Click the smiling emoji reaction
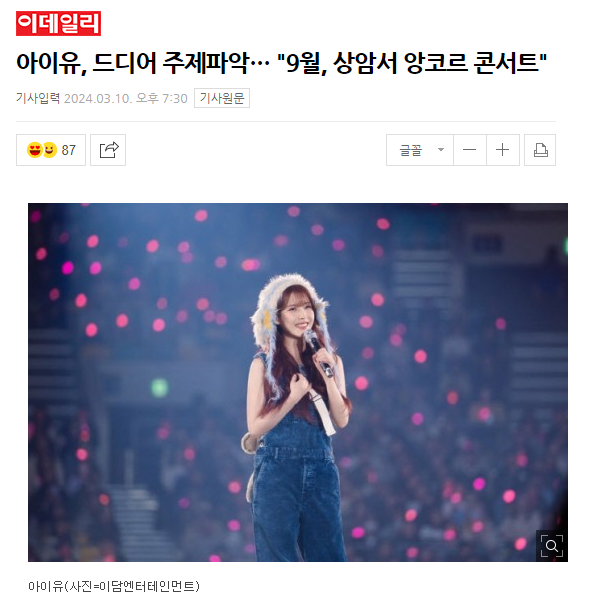This screenshot has width=591, height=601. tap(49, 150)
